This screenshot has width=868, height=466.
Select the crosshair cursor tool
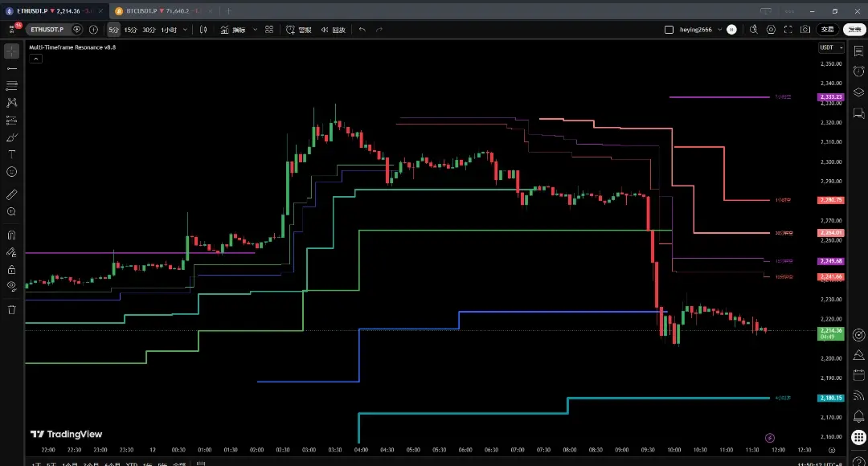[x=11, y=51]
